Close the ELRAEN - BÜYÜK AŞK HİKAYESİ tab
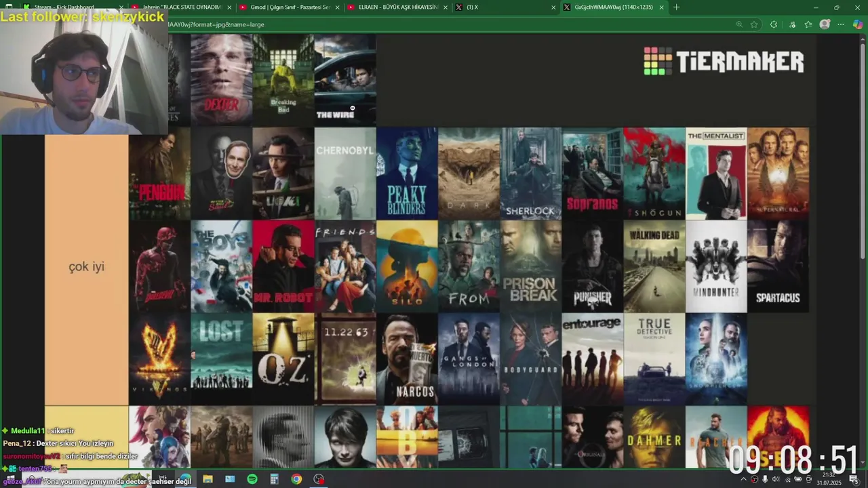 click(446, 7)
